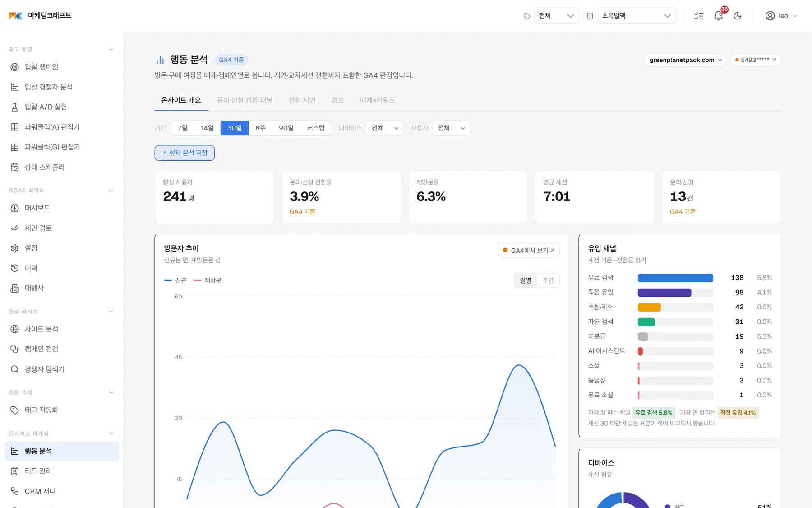Click the leo user avatar icon
The image size is (812, 508).
(x=770, y=16)
